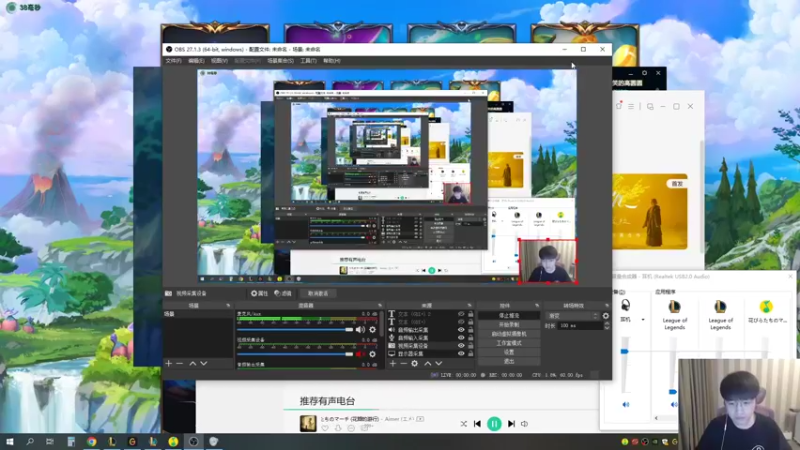800x450 pixels.
Task: Skip to next track in music player
Action: pos(511,423)
